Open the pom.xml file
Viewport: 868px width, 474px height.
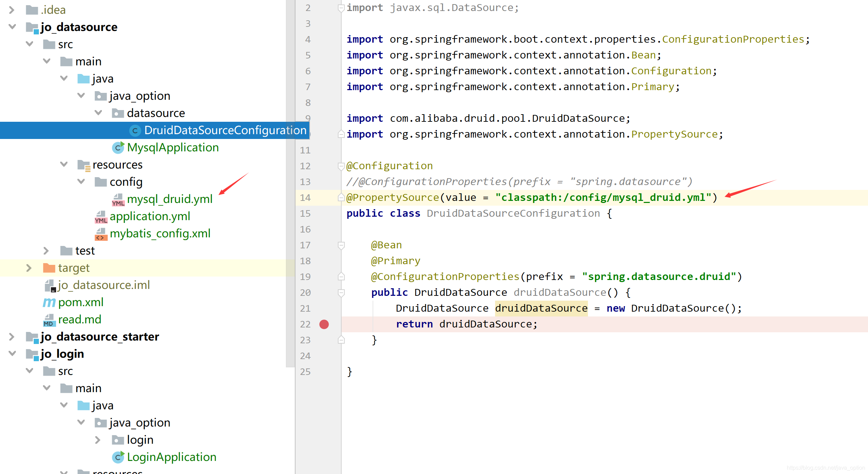(x=81, y=302)
